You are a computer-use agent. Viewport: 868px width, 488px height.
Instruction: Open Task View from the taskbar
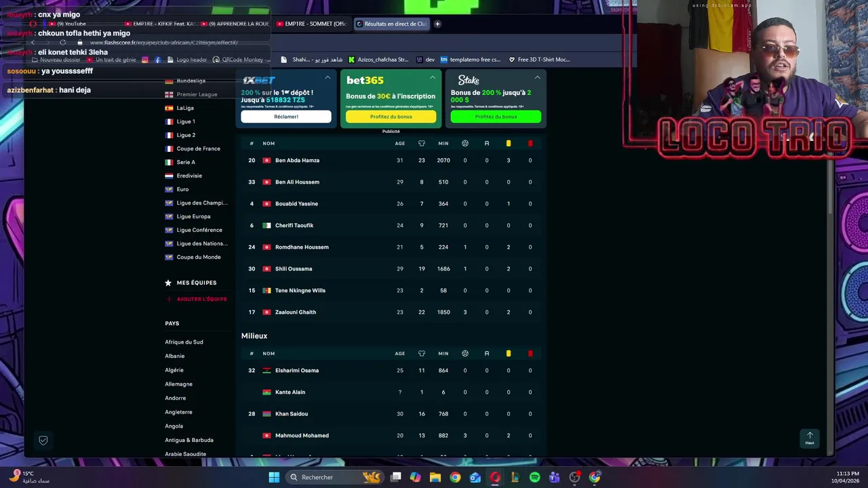click(x=396, y=477)
